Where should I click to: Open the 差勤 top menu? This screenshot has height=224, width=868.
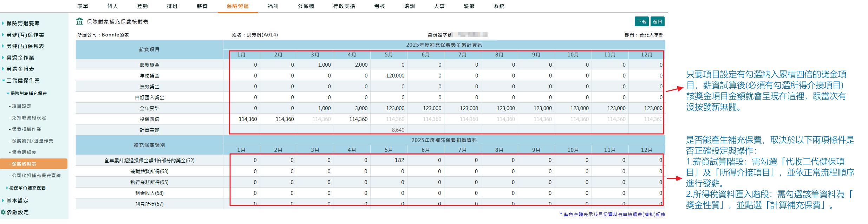(143, 6)
